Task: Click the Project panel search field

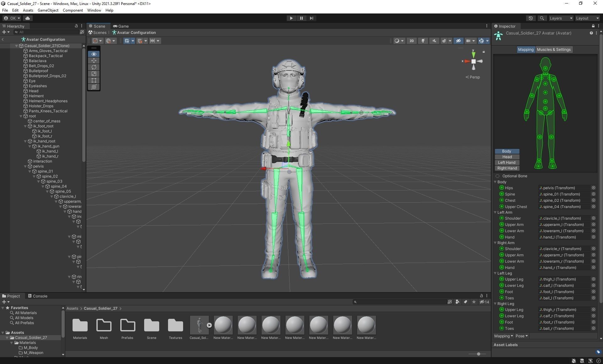Action: point(399,302)
